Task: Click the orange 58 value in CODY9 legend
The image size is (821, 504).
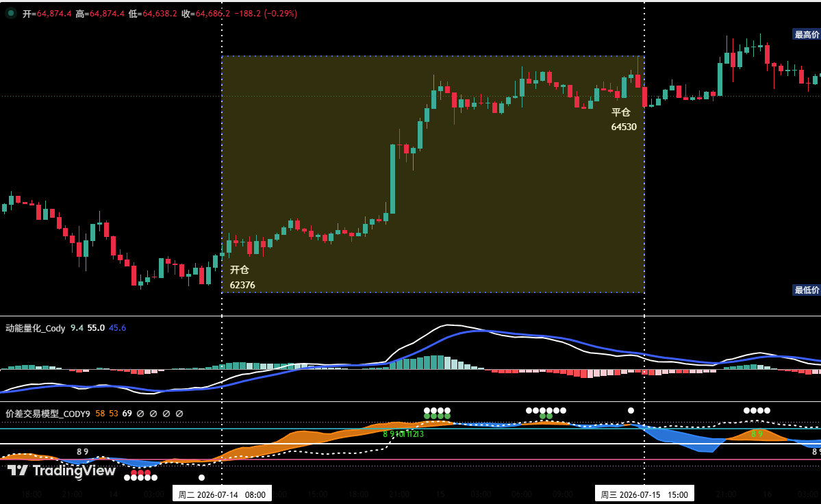Action: [x=100, y=414]
